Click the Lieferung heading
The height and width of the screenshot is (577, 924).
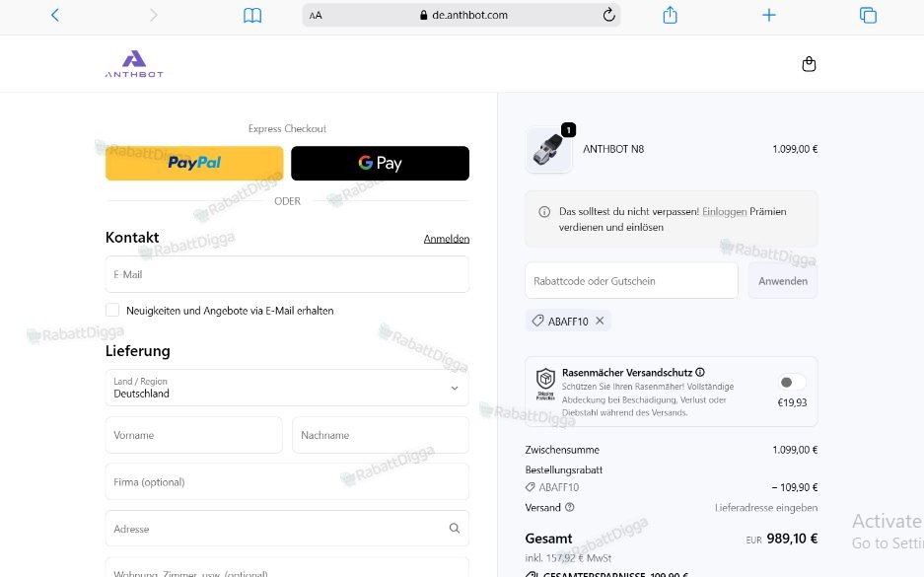click(x=138, y=351)
